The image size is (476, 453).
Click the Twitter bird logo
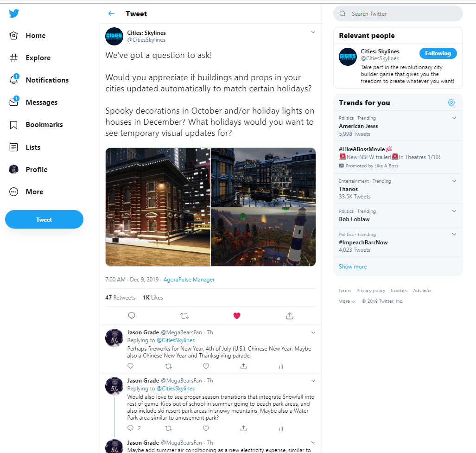14,13
